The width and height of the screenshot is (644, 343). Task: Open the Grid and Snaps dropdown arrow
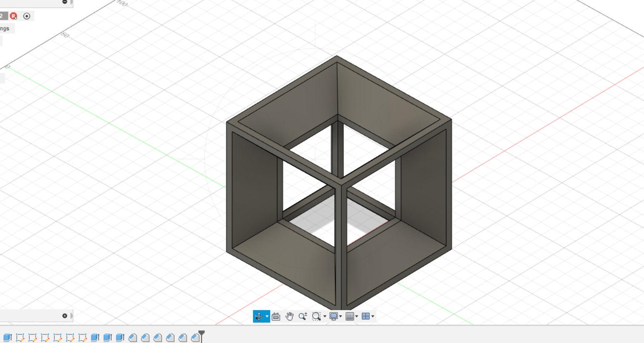(357, 316)
